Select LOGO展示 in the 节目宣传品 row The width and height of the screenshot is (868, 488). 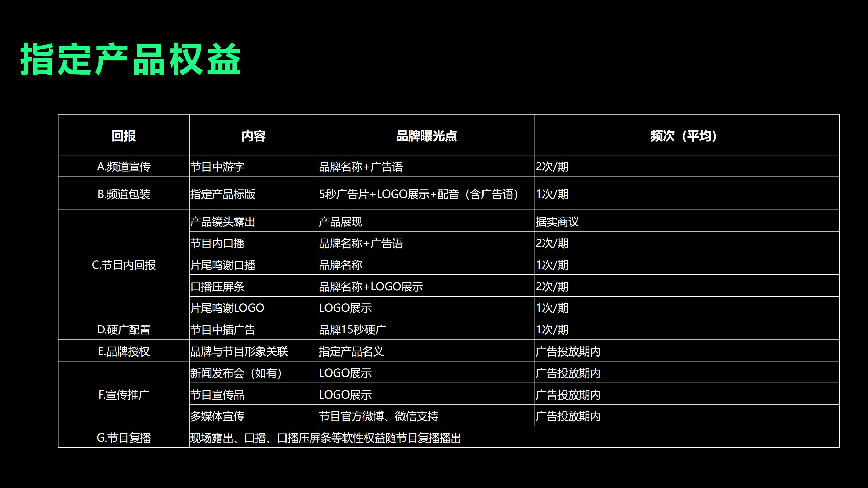426,393
